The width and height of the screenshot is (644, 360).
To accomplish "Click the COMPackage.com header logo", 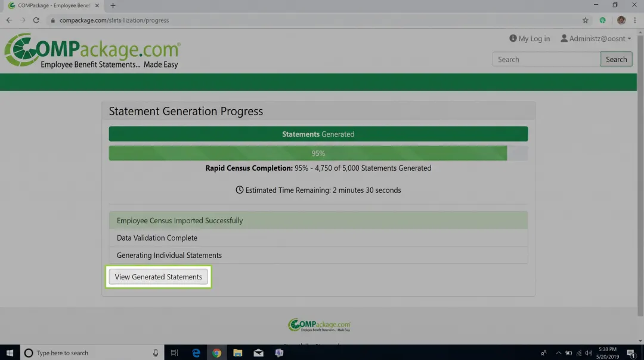I will point(92,51).
